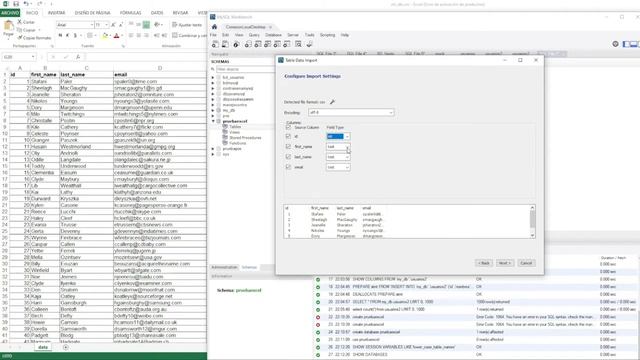
Task: Uncheck the email column checkbox
Action: [288, 167]
